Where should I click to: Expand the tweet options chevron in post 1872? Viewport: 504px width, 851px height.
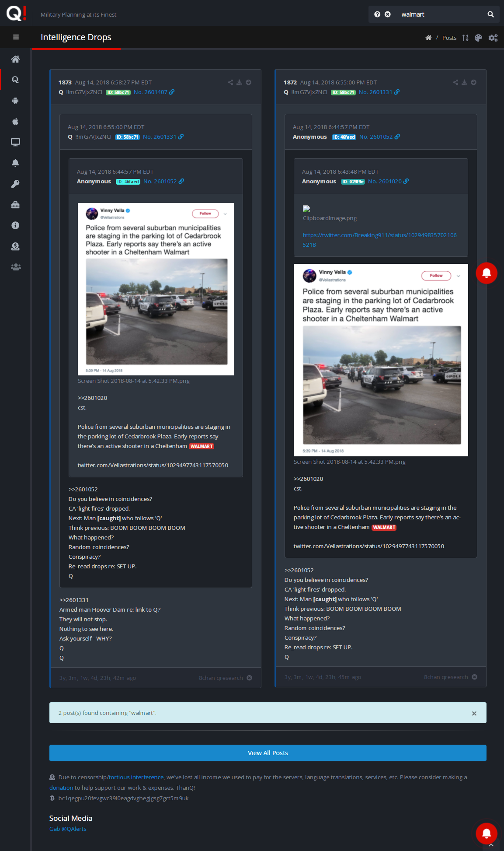[458, 276]
